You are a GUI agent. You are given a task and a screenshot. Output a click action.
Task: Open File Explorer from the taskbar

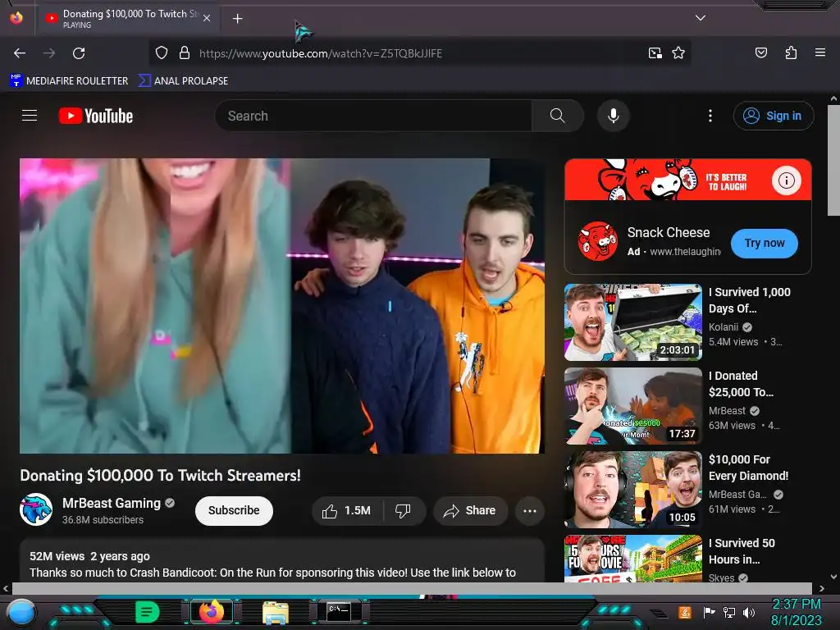point(276,612)
